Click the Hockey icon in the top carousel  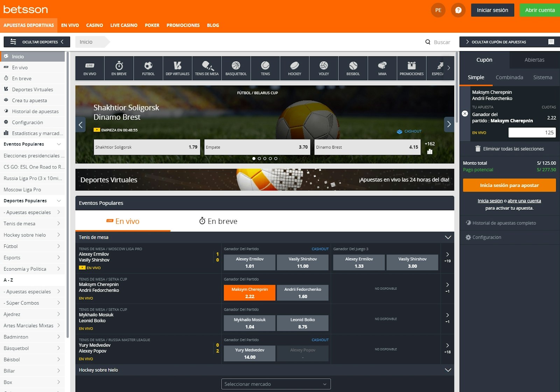pos(294,68)
